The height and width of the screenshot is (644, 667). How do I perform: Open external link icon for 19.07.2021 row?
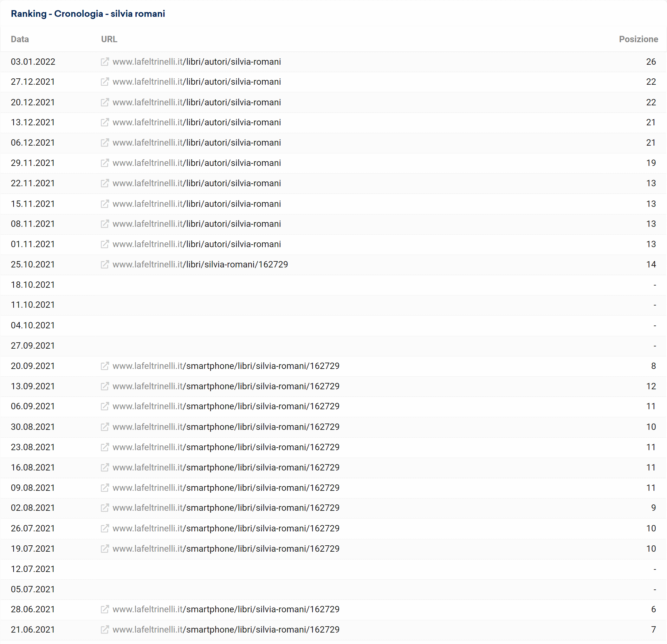[x=105, y=549]
